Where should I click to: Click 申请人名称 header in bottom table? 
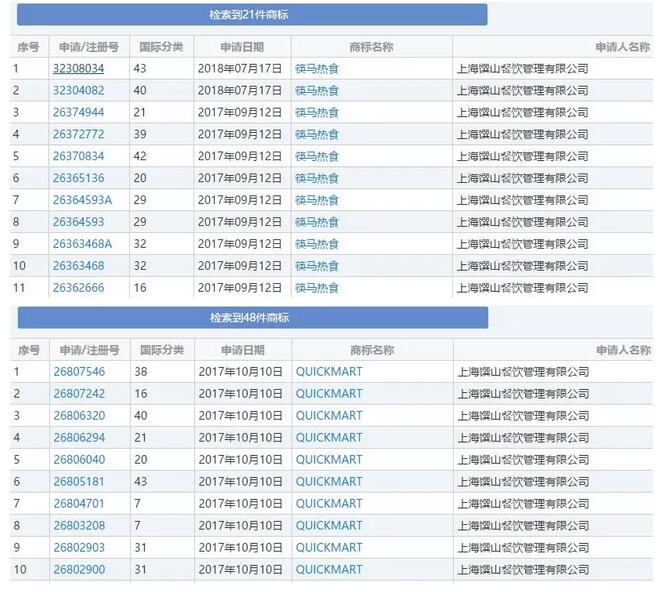click(x=623, y=350)
